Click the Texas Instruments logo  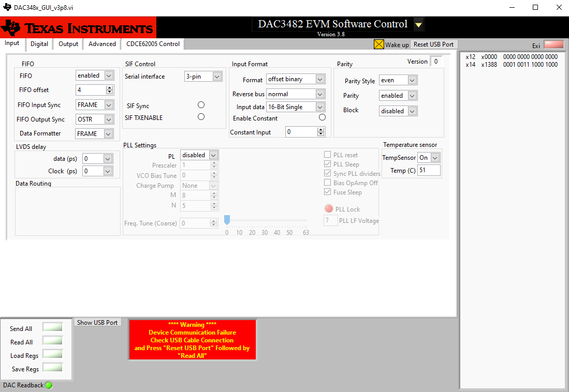pyautogui.click(x=78, y=27)
